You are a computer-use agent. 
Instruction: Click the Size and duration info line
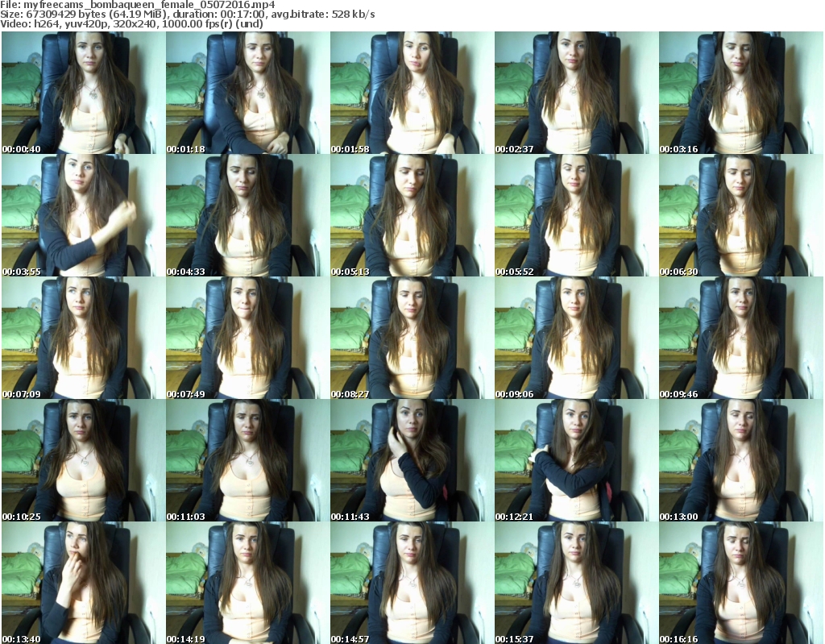tap(188, 15)
